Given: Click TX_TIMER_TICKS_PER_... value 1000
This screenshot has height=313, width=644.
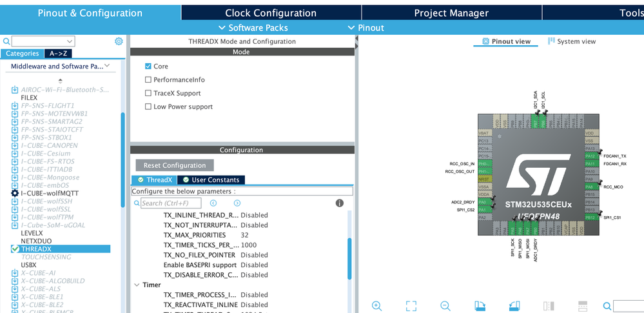Looking at the screenshot, I should point(248,245).
